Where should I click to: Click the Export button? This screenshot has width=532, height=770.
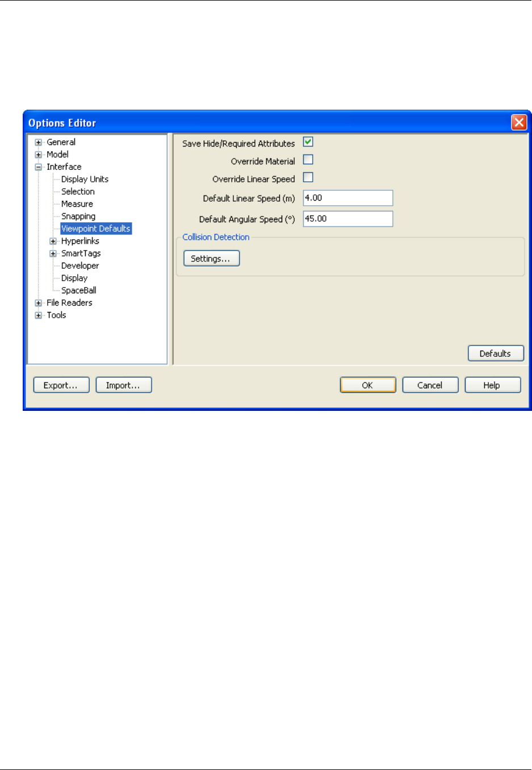tap(61, 385)
